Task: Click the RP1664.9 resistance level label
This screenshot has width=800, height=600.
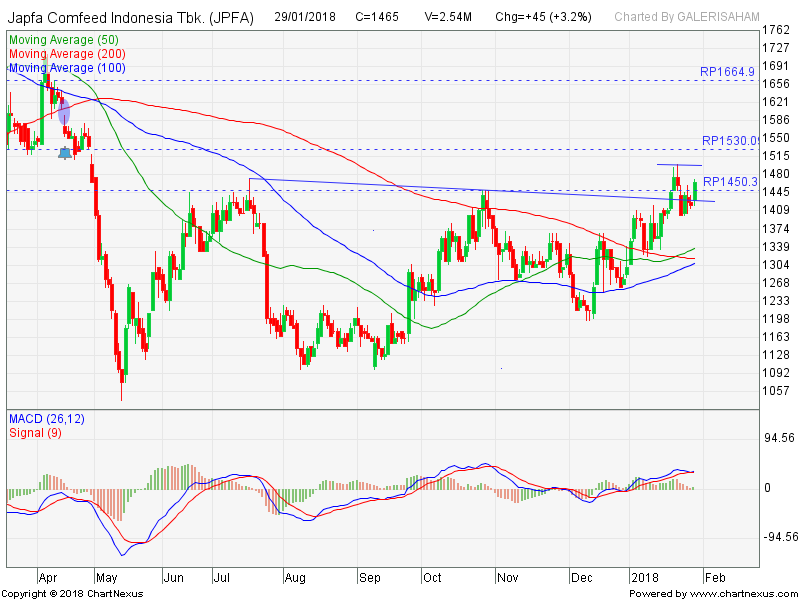Action: pyautogui.click(x=729, y=72)
